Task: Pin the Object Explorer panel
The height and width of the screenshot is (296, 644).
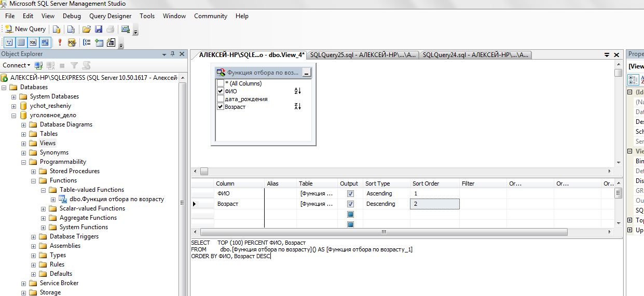Action: pyautogui.click(x=173, y=54)
